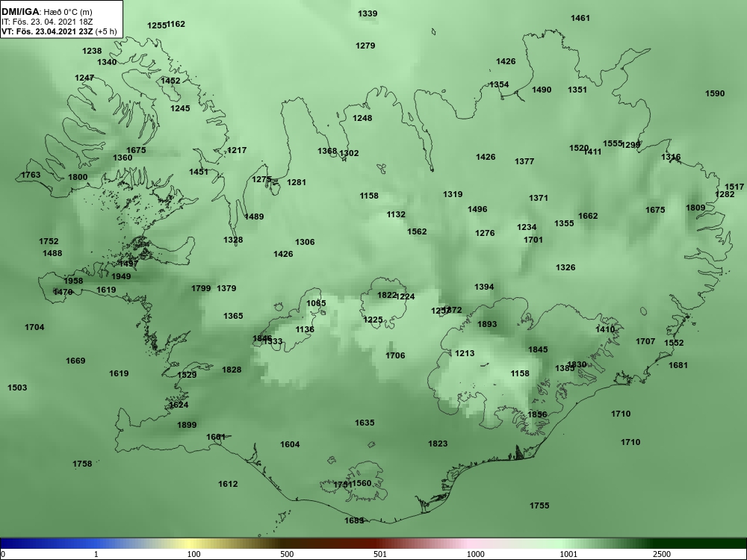Viewport: 747px width, 560px height.
Task: Select the map value 1489
Action: point(254,217)
